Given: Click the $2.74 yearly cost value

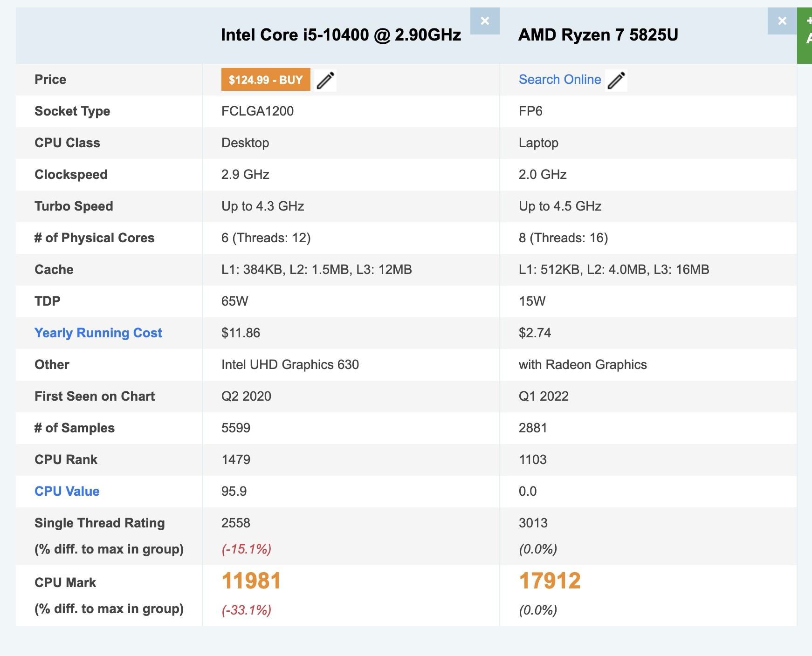Looking at the screenshot, I should click(x=535, y=333).
